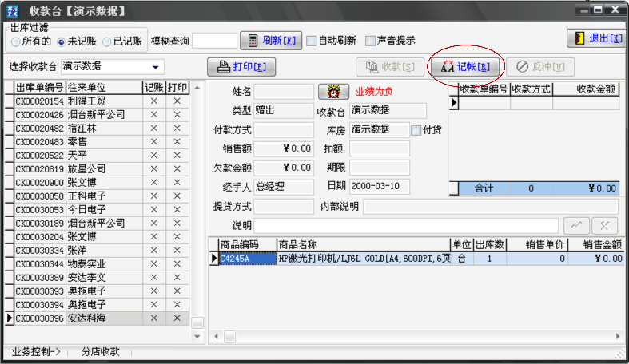Select row CK00020819 旅星公司

click(96, 169)
